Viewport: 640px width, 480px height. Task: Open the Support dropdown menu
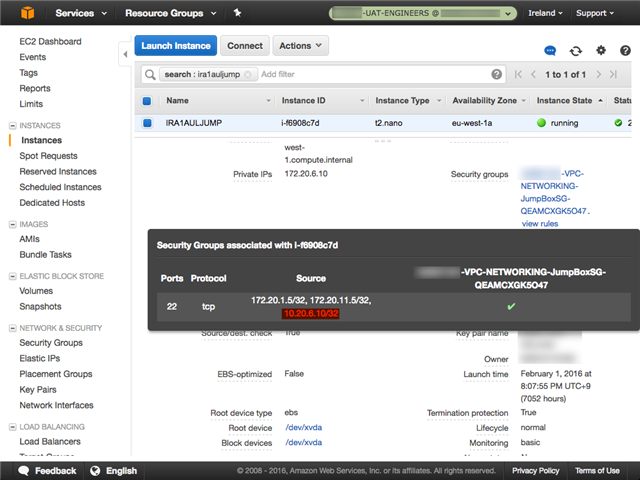(x=595, y=13)
